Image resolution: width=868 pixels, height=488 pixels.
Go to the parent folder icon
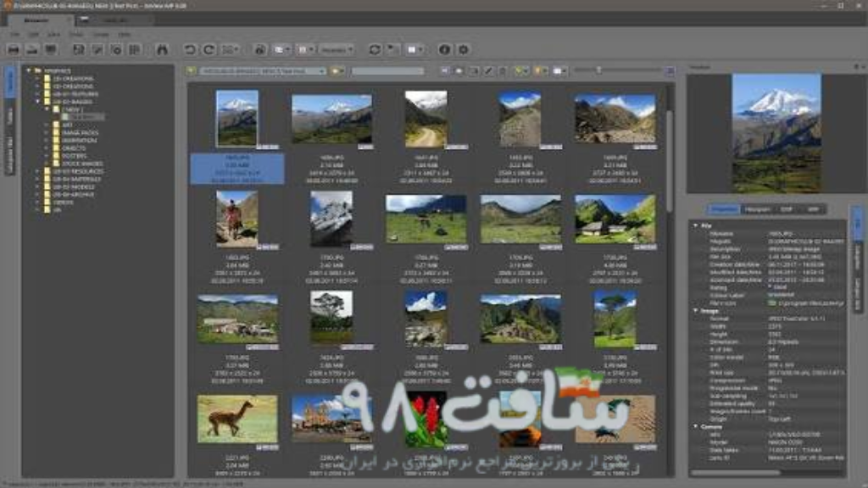coord(192,71)
